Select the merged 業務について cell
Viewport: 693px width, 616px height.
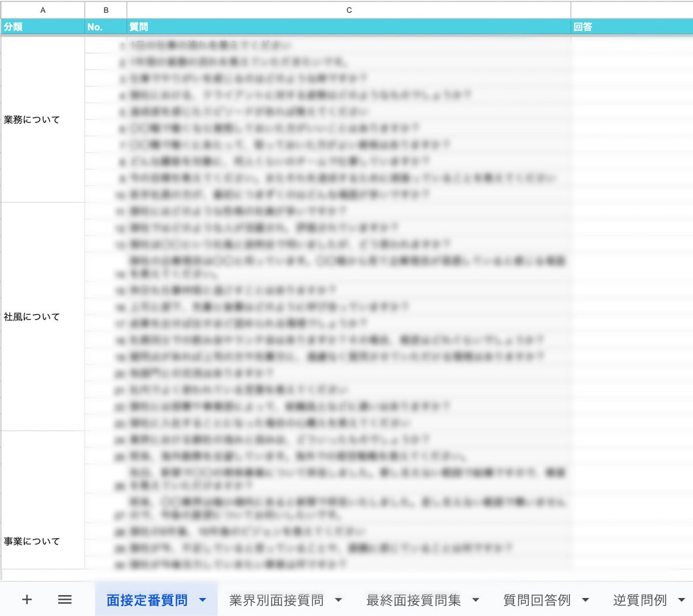tap(43, 120)
